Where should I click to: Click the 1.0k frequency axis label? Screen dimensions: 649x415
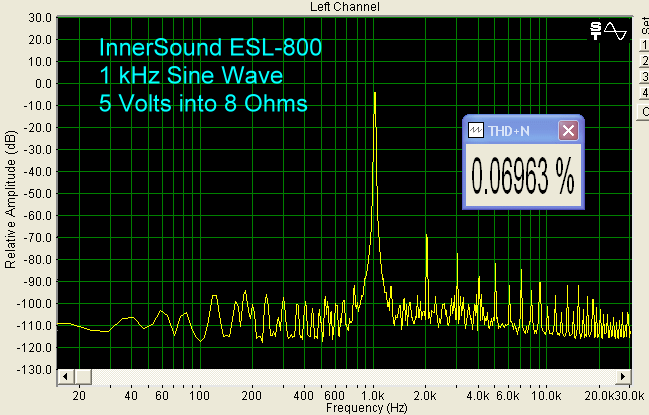pos(373,396)
